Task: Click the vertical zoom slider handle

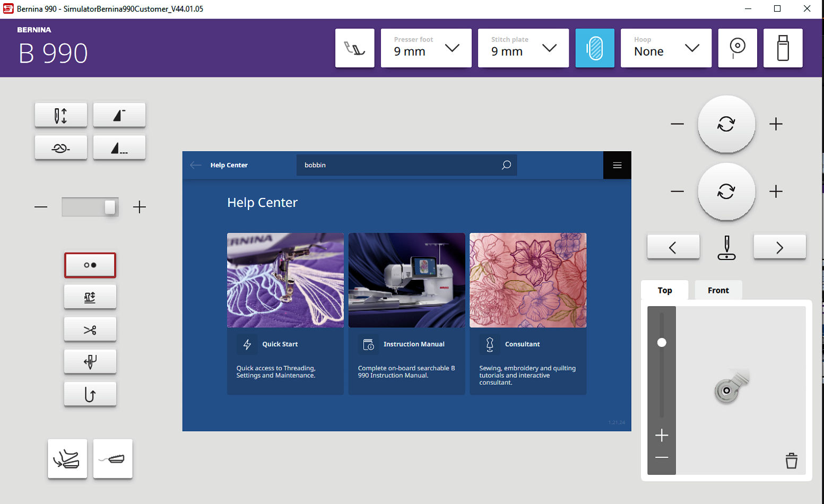Action: point(662,343)
